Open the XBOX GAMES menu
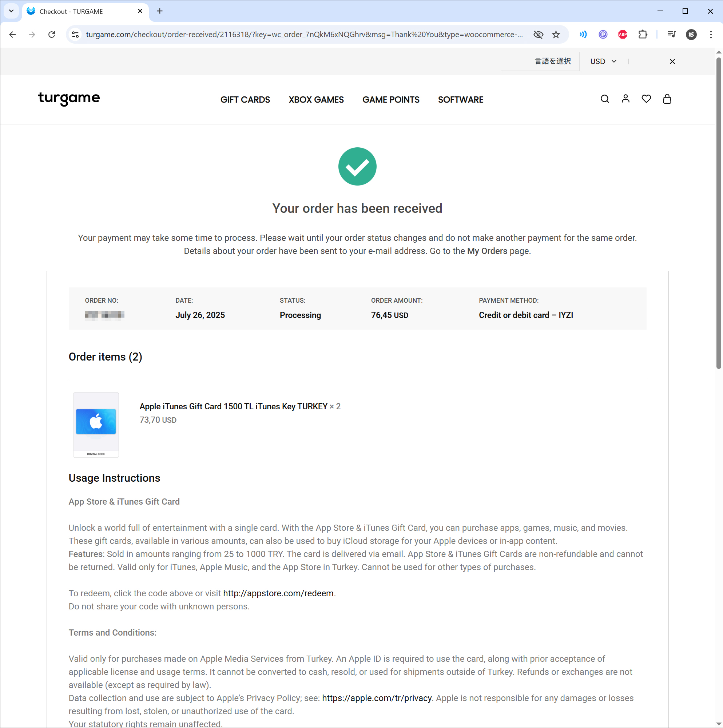This screenshot has height=728, width=723. click(x=316, y=99)
